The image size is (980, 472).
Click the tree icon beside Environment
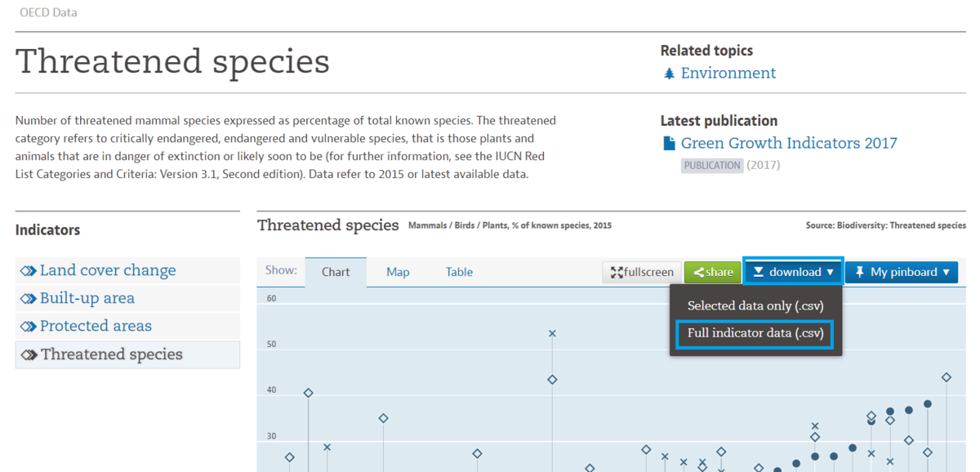670,73
